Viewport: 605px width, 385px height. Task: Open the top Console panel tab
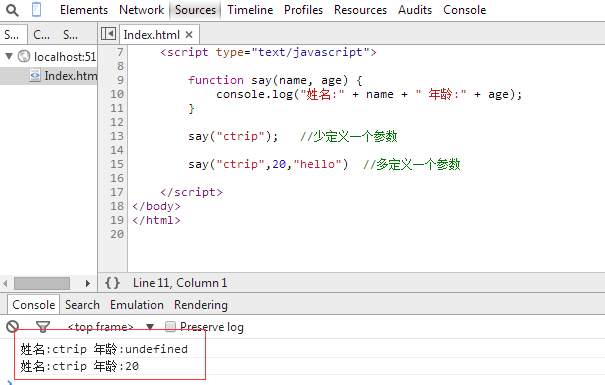point(465,10)
